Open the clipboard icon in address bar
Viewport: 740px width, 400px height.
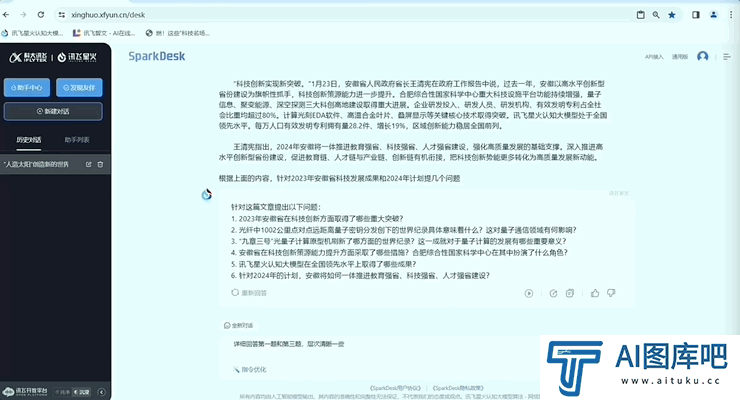click(640, 15)
